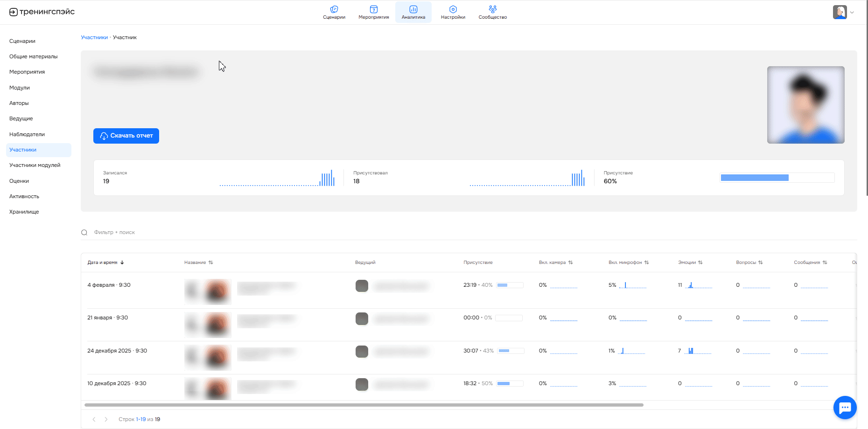Click presenter avatar in 10 декабря 2025 row
This screenshot has width=868, height=429.
pos(362,385)
